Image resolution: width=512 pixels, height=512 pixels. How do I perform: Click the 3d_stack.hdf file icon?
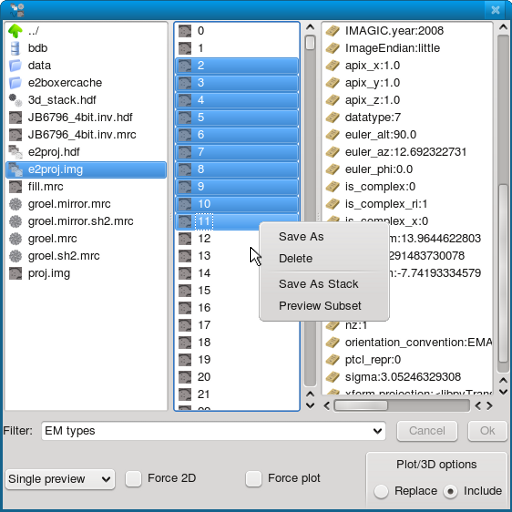(x=15, y=100)
